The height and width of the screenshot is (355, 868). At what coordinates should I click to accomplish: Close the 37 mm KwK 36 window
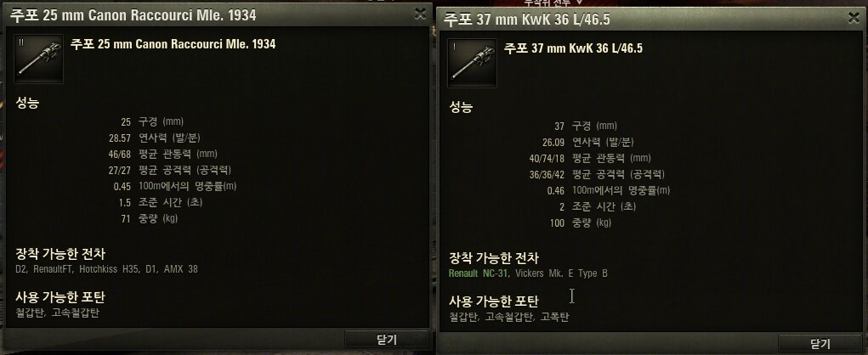click(x=854, y=18)
